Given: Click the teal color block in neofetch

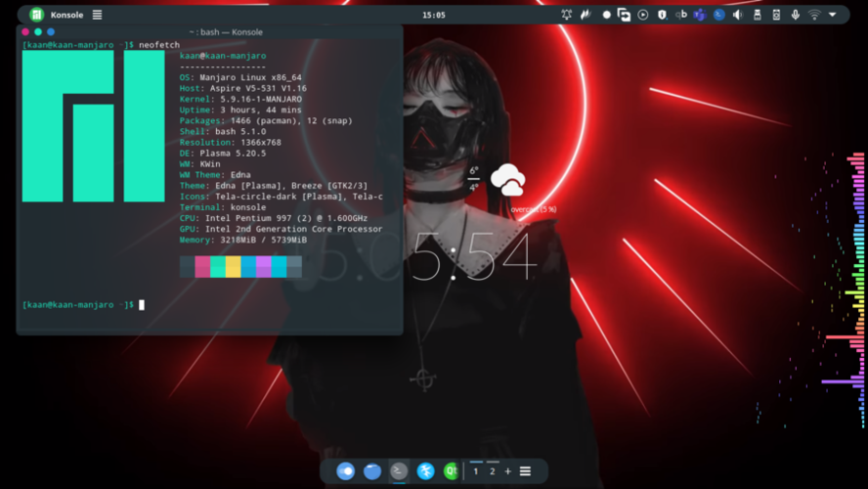Looking at the screenshot, I should tap(218, 266).
